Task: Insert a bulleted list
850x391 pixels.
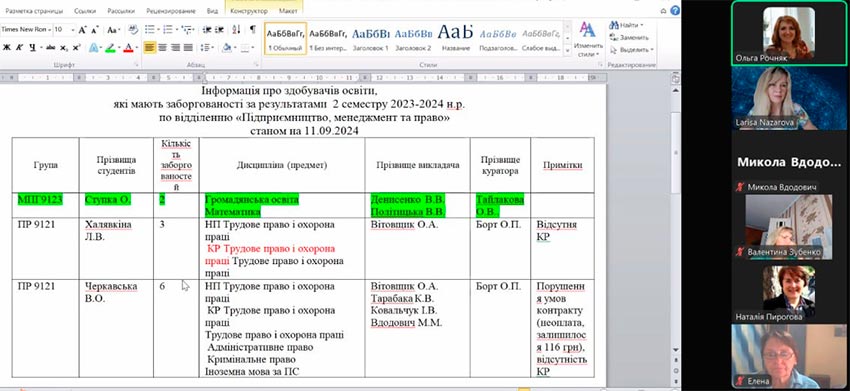Action: tap(150, 30)
